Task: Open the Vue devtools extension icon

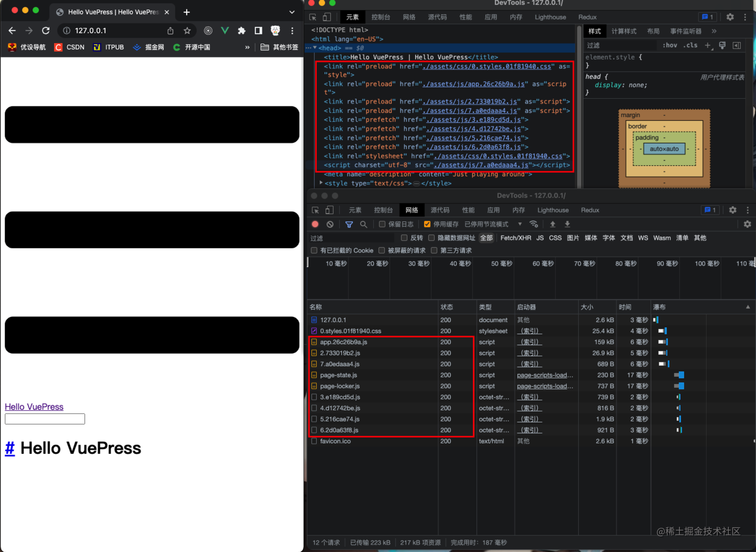Action: click(225, 30)
